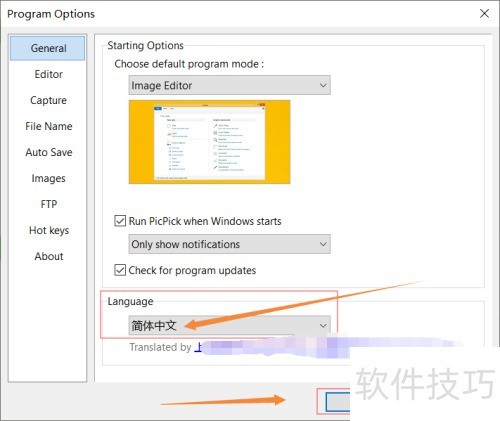Screen dimensions: 500x421
Task: Expand the Image Editor program mode dropdown
Action: (x=230, y=85)
